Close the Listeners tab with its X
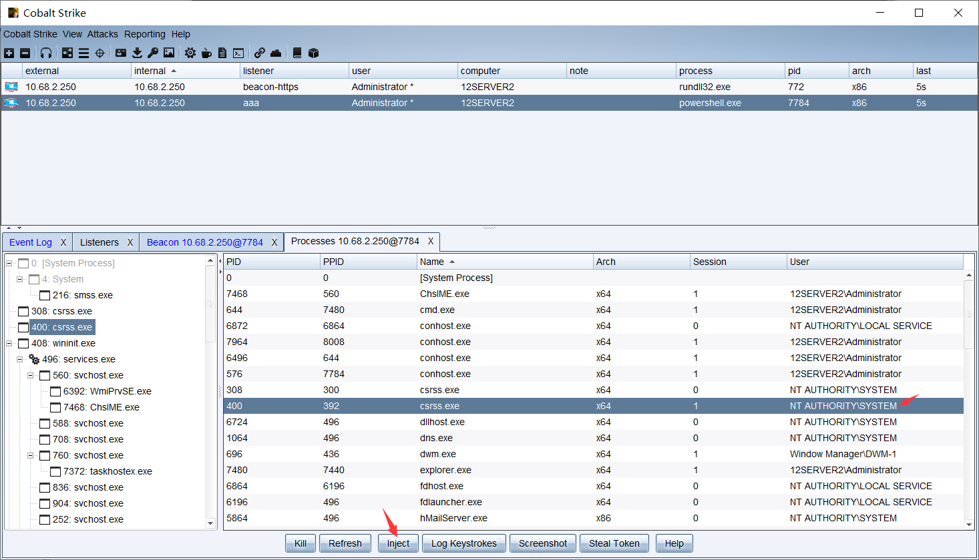The height and width of the screenshot is (560, 979). point(130,242)
